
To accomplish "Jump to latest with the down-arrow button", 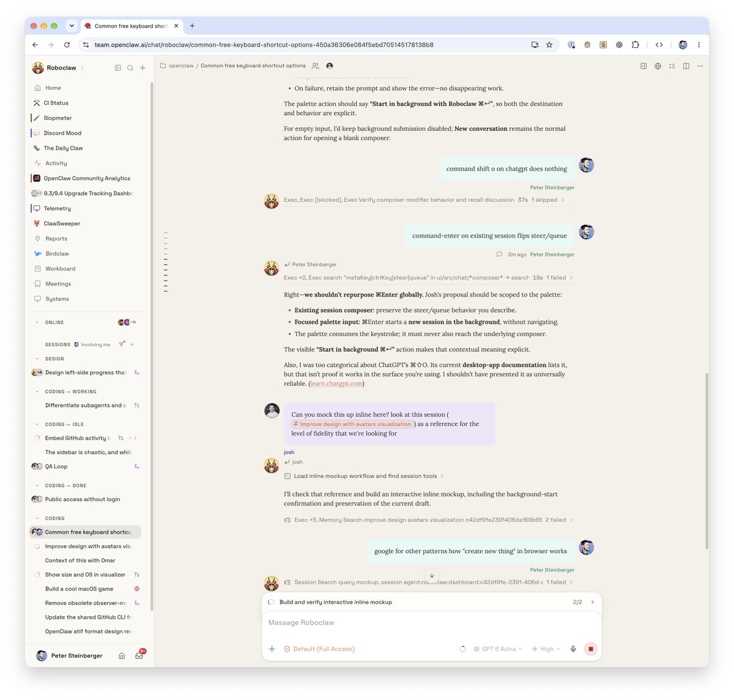I will [432, 575].
